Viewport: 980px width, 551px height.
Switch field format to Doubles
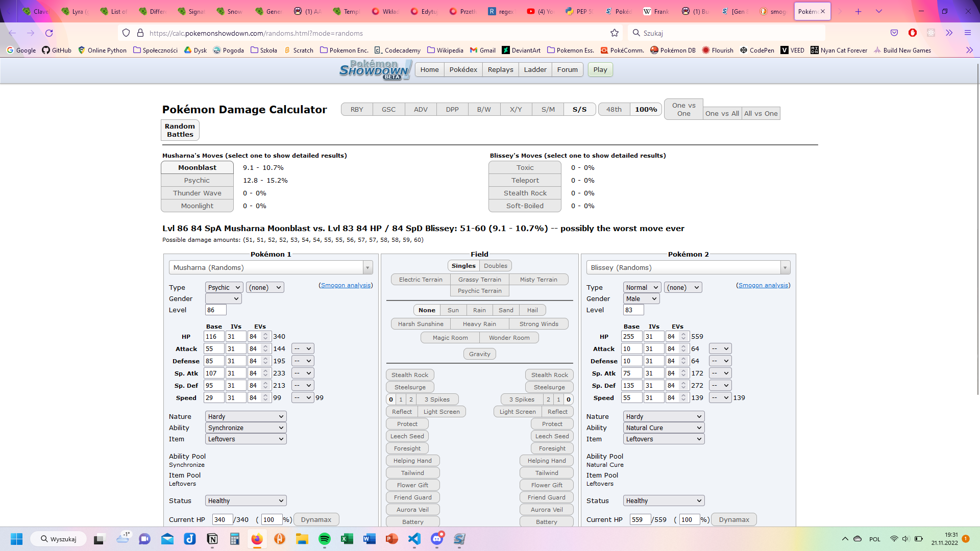pos(496,266)
